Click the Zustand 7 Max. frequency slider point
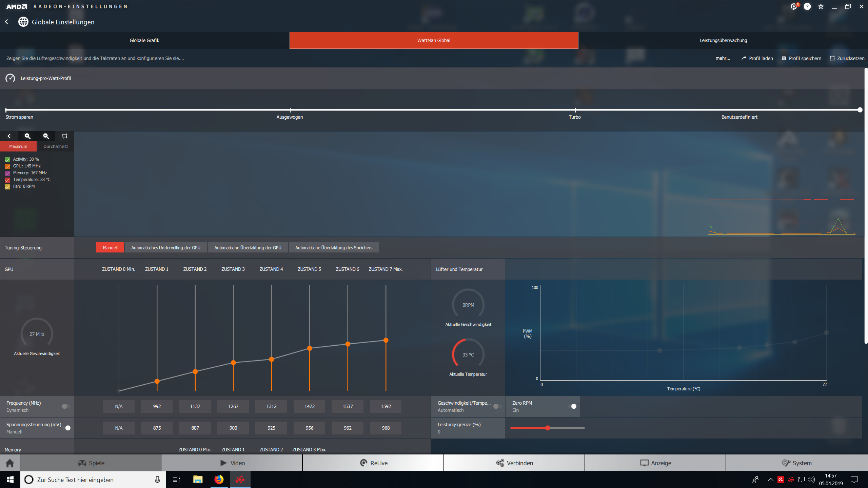The image size is (868, 488). [x=386, y=340]
